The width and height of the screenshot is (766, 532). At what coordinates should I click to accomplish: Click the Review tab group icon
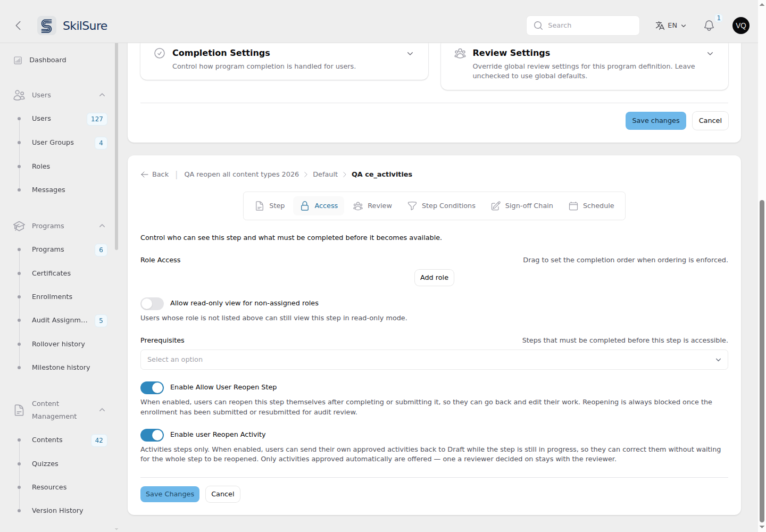point(358,206)
